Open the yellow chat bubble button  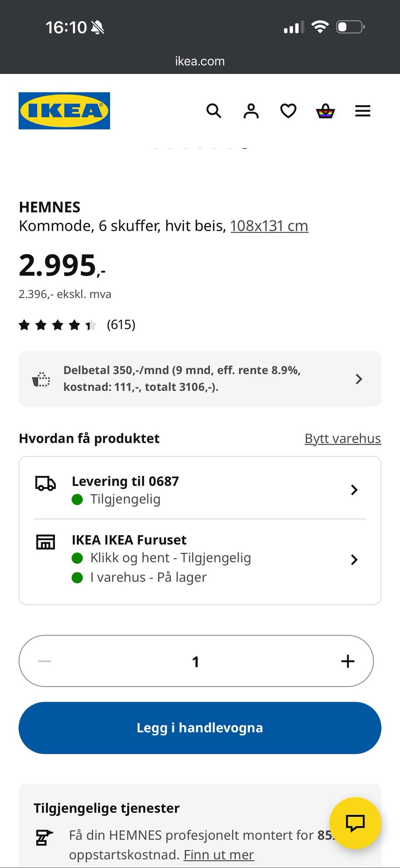(x=355, y=823)
